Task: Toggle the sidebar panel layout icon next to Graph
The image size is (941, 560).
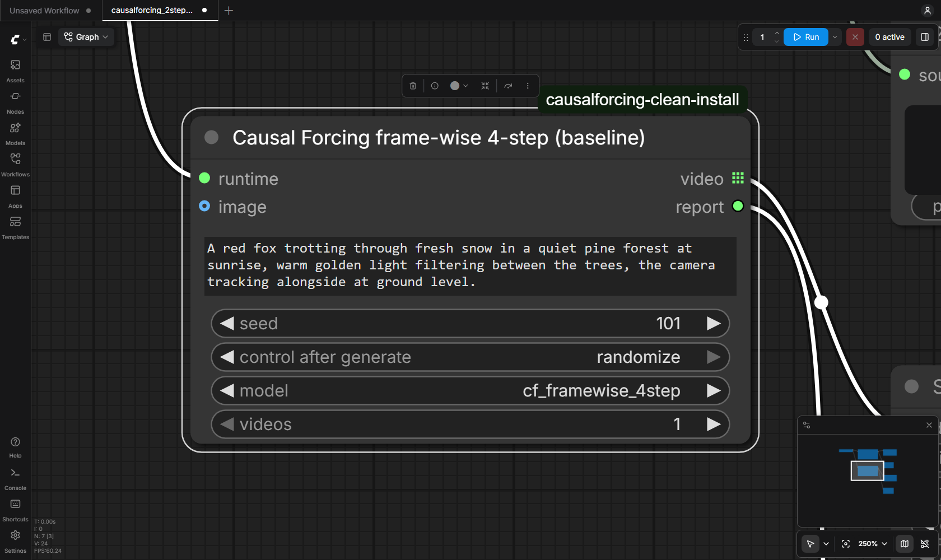Action: click(47, 37)
